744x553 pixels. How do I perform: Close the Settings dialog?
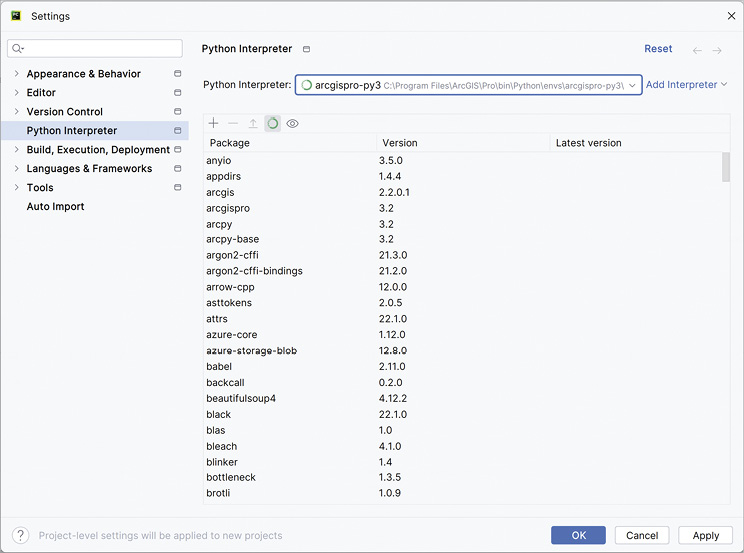pos(731,16)
